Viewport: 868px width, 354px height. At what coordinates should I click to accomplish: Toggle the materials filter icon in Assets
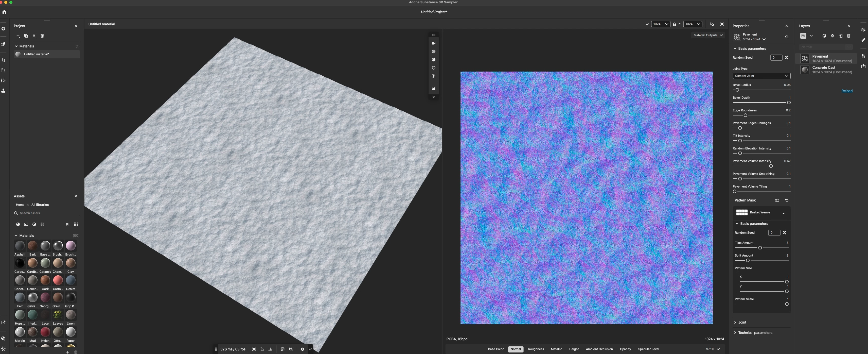pyautogui.click(x=18, y=225)
